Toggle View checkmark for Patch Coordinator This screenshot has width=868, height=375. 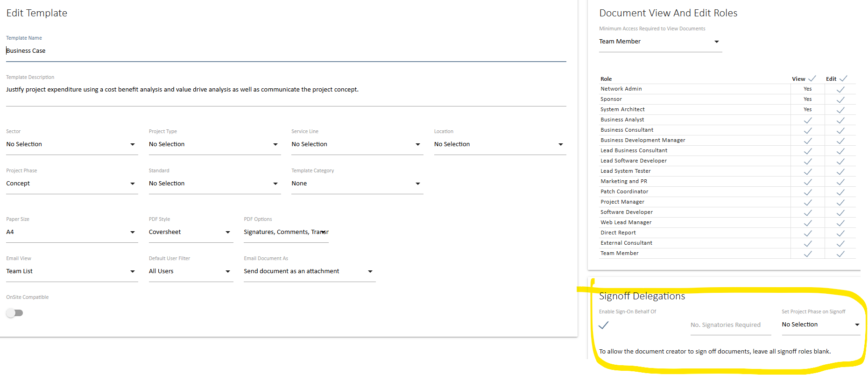point(808,192)
